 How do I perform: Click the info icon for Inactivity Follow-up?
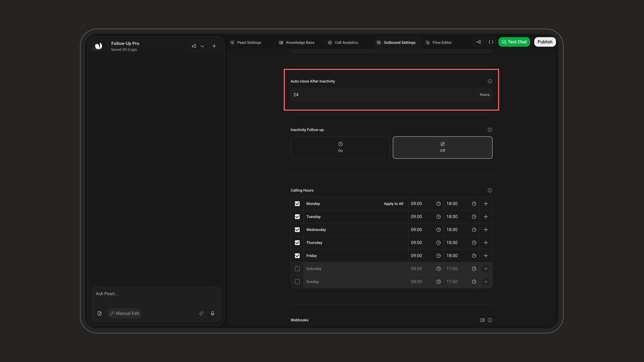[490, 130]
